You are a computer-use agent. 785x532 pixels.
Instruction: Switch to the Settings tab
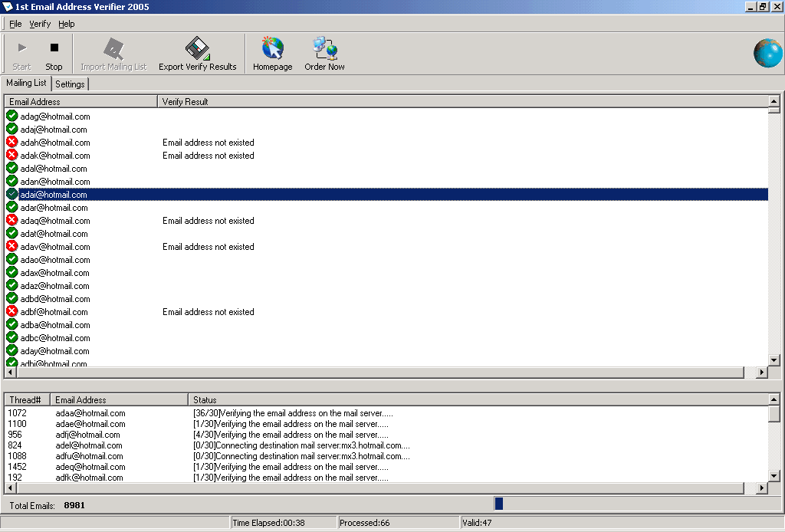(x=70, y=84)
